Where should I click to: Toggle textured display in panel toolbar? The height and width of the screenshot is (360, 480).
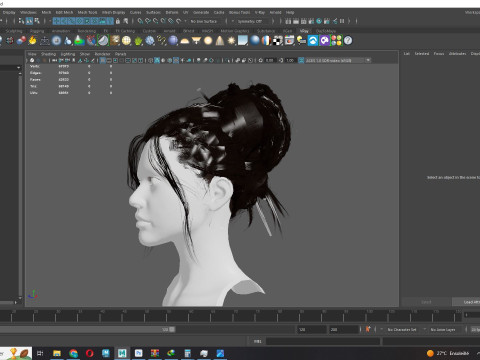[176, 60]
